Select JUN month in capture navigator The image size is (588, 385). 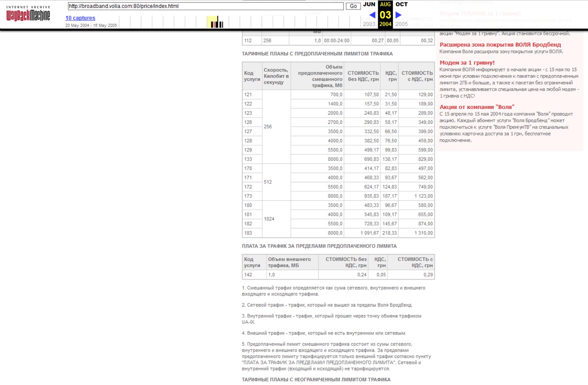point(369,4)
